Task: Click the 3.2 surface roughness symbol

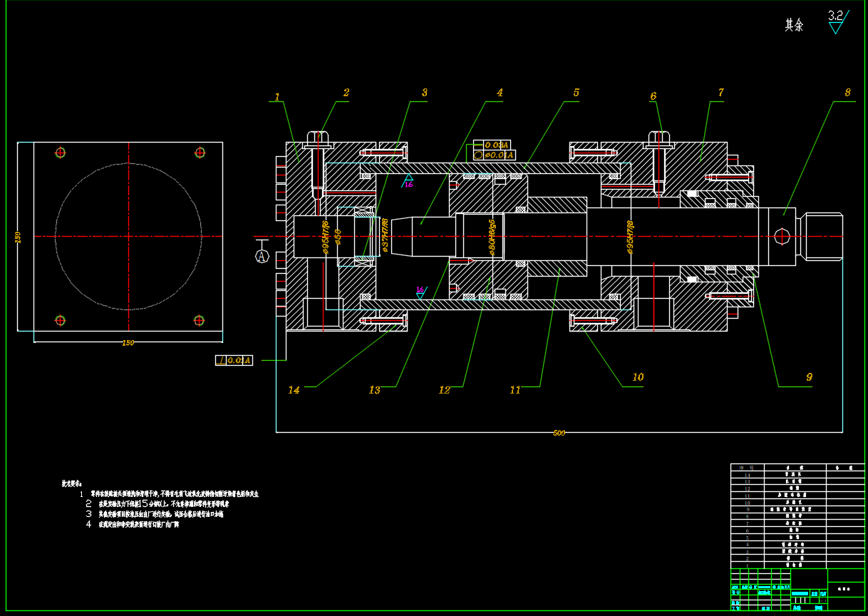Action: pos(836,22)
